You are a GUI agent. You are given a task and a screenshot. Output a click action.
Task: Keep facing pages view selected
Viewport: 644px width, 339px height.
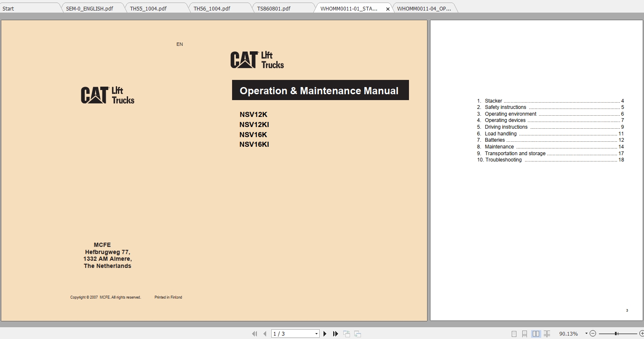(x=535, y=334)
